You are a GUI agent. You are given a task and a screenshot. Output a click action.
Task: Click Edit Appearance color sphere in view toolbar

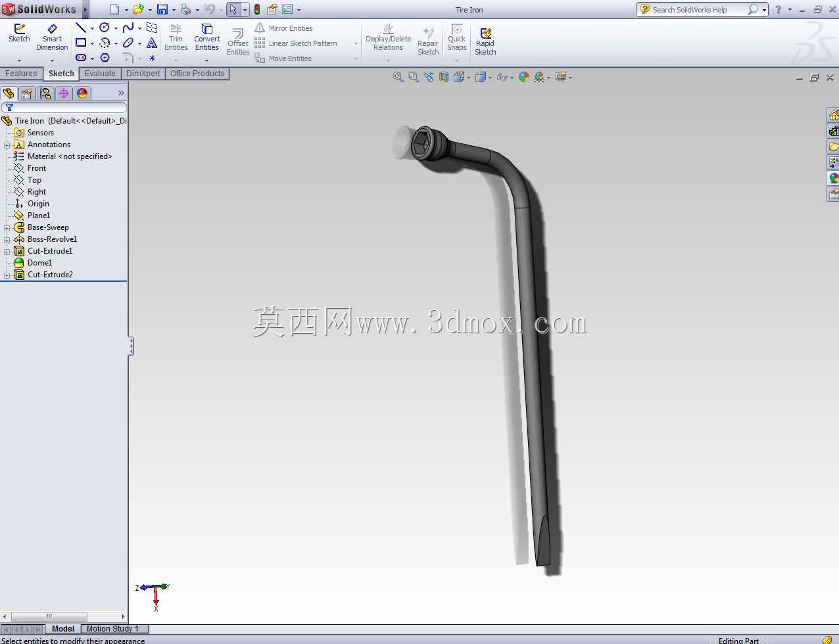[524, 77]
